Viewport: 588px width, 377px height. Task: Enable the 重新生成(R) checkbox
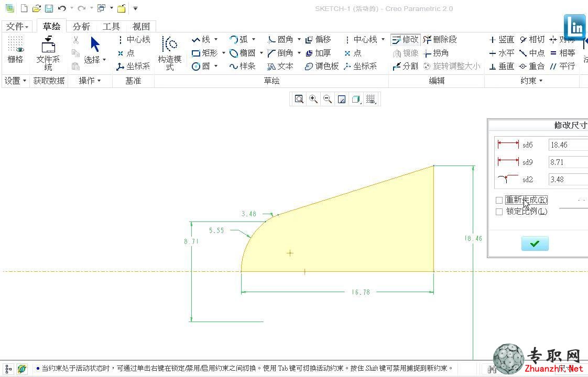click(x=499, y=200)
